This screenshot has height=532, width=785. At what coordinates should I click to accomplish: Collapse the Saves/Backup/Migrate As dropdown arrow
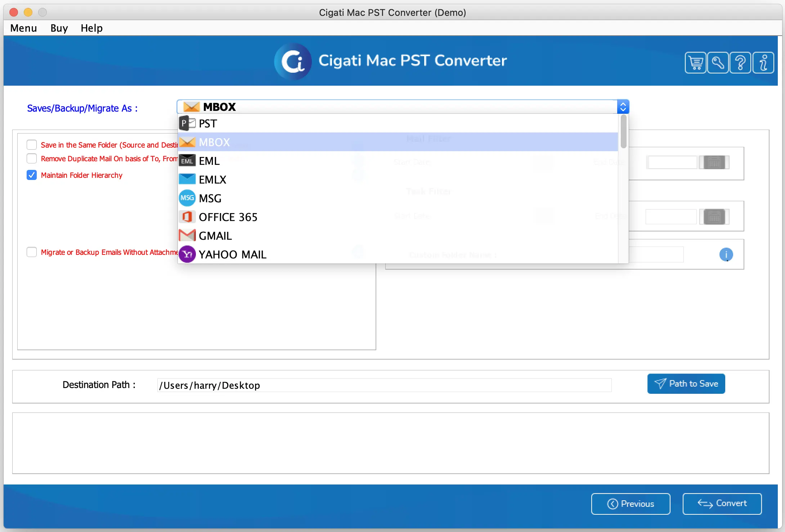(x=623, y=107)
